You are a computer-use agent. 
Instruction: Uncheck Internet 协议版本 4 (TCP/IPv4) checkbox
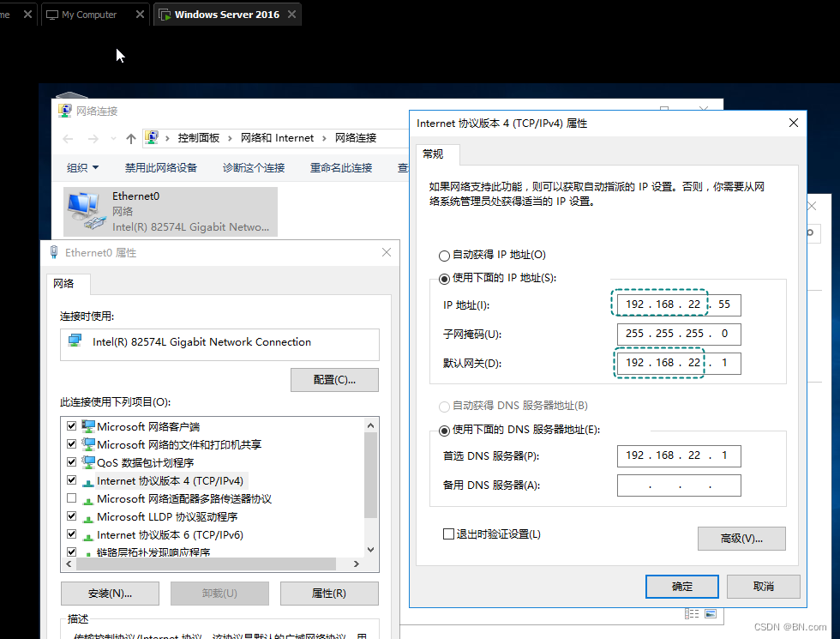[71, 479]
